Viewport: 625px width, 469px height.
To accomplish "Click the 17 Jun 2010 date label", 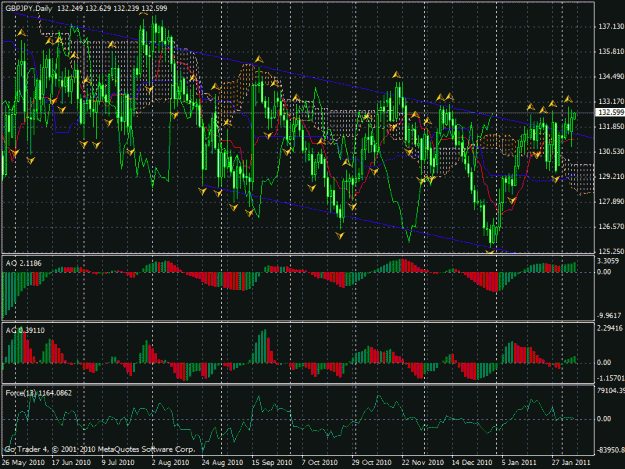I will [x=71, y=463].
